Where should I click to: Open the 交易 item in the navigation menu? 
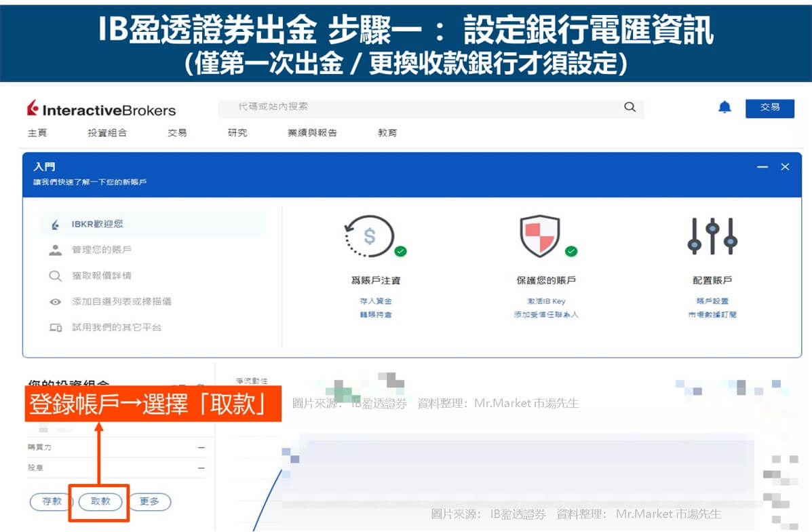point(177,133)
